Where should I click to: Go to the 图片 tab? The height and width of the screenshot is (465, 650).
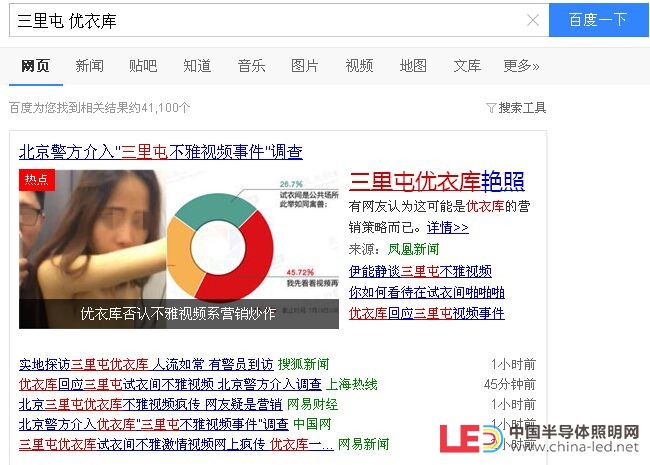click(x=305, y=66)
